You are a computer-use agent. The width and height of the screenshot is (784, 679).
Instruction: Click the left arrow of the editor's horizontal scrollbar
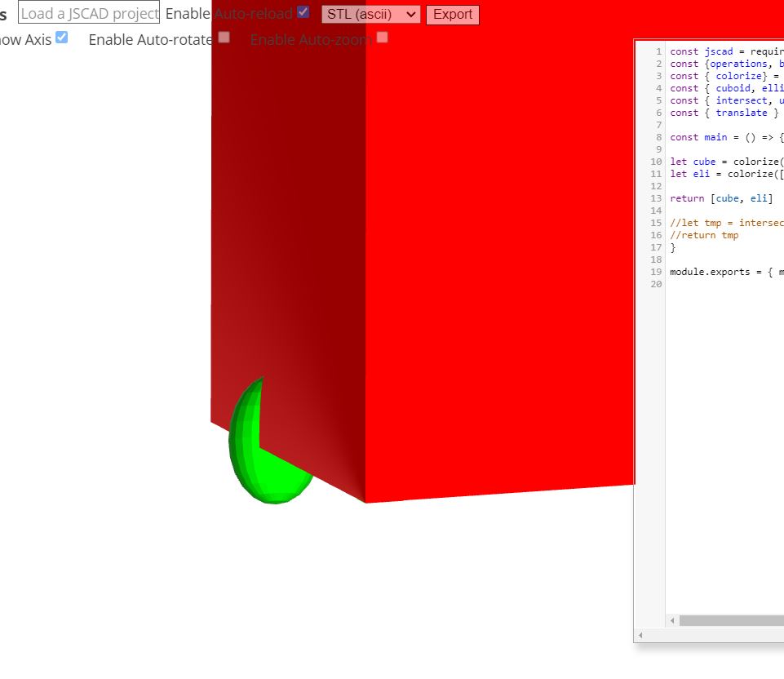pos(671,620)
